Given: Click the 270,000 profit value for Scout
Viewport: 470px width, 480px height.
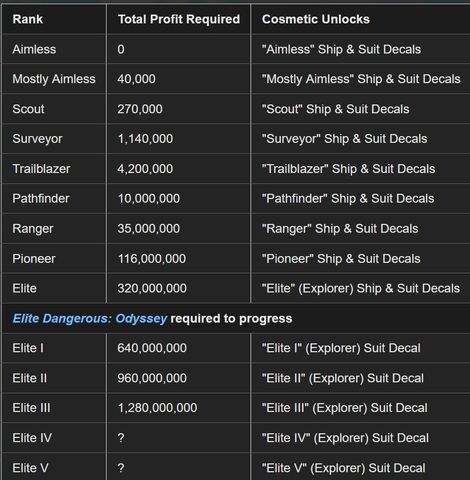Looking at the screenshot, I should point(140,109).
